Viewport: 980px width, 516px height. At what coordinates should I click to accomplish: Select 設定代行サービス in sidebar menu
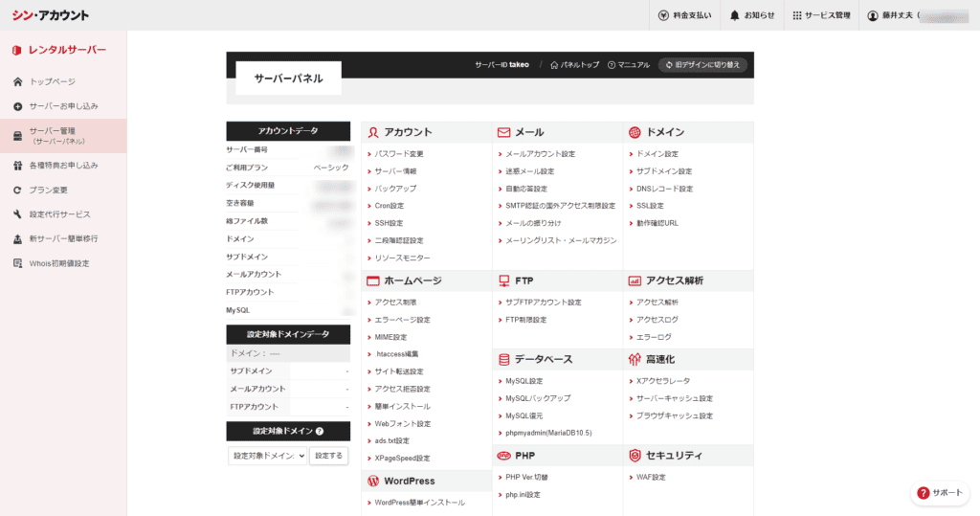point(60,214)
